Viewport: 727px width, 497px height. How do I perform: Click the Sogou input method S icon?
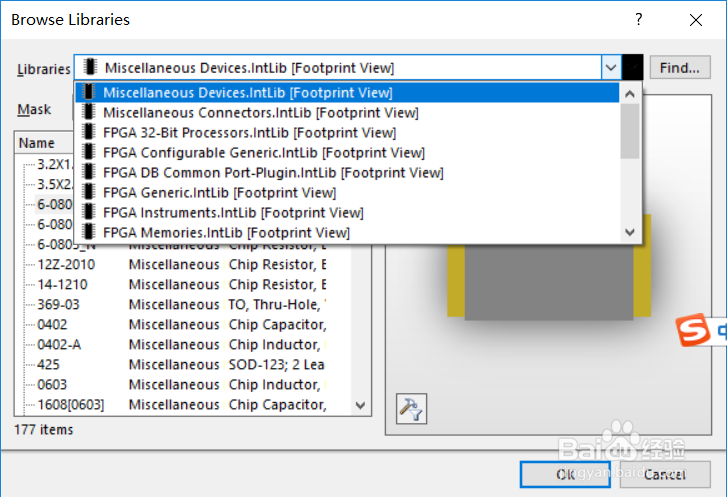pos(690,329)
